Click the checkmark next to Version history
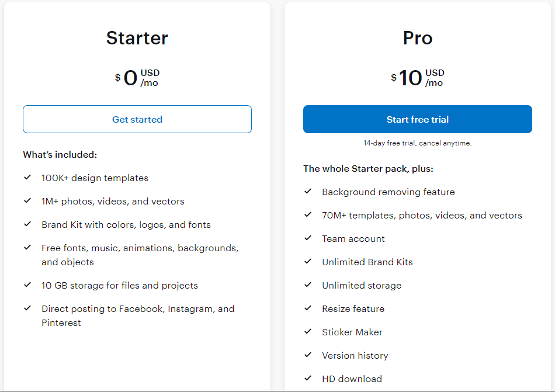 click(308, 355)
